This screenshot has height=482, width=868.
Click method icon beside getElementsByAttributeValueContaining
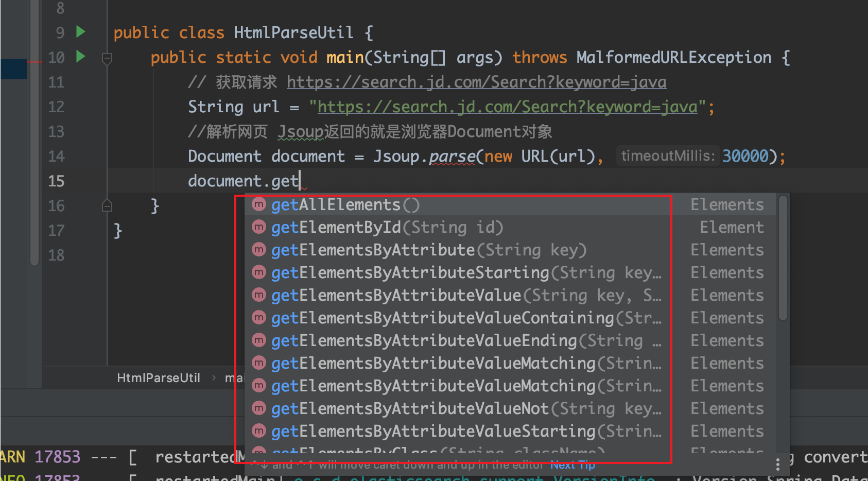point(258,318)
